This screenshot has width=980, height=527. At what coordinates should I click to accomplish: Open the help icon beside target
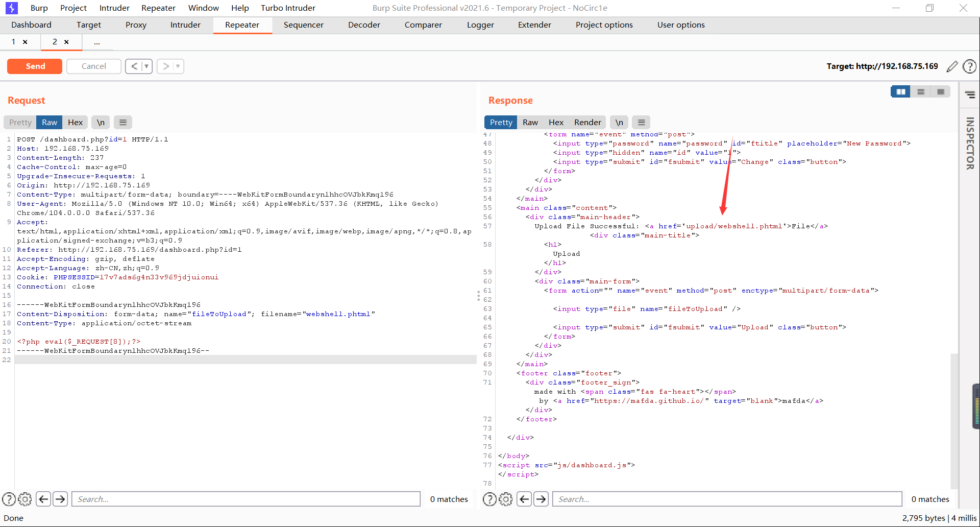point(969,66)
